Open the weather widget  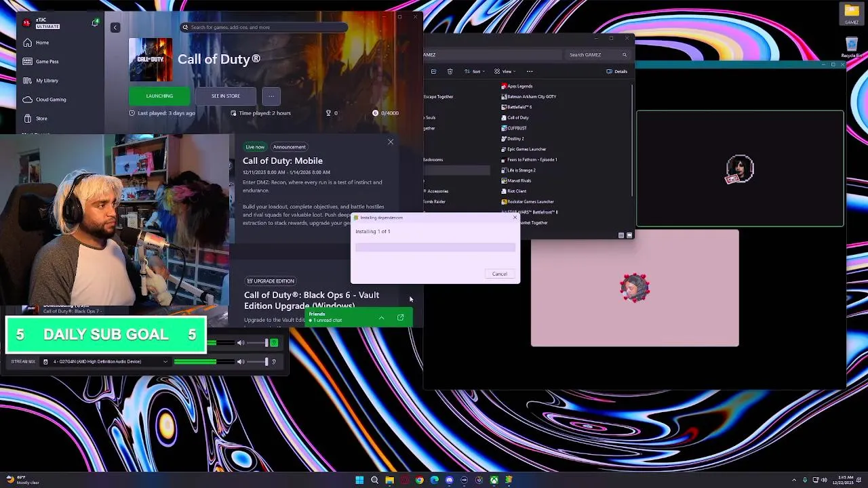(22, 480)
